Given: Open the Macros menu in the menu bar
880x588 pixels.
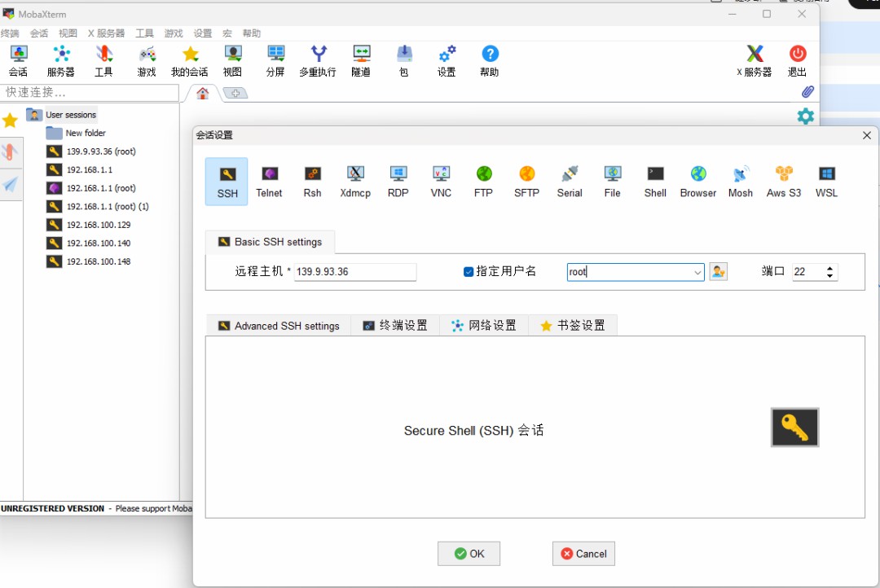Looking at the screenshot, I should [227, 33].
